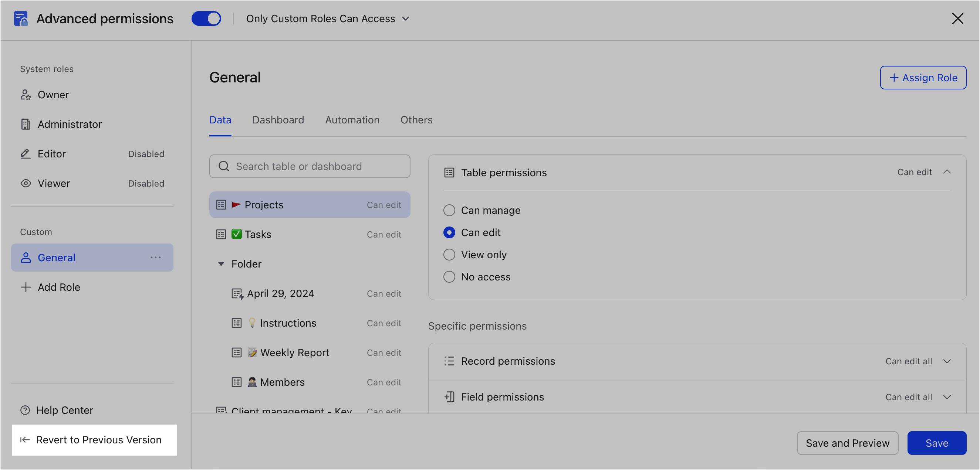
Task: Click the General role person icon
Action: point(26,258)
